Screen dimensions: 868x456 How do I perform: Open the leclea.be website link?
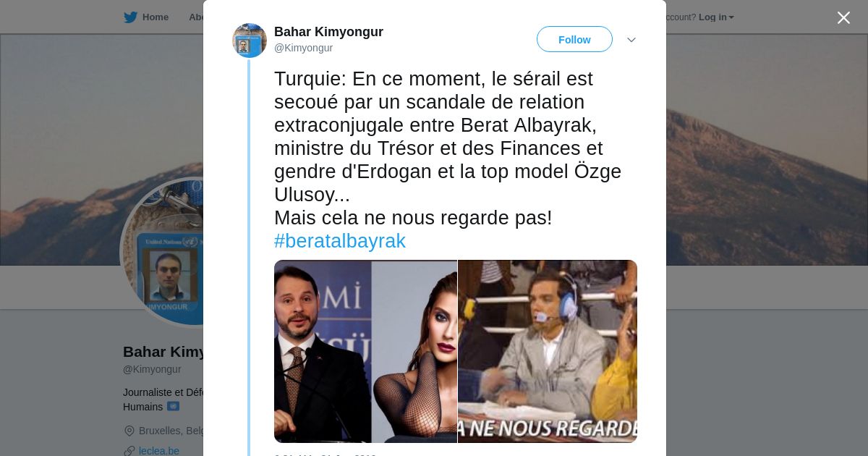(159, 451)
